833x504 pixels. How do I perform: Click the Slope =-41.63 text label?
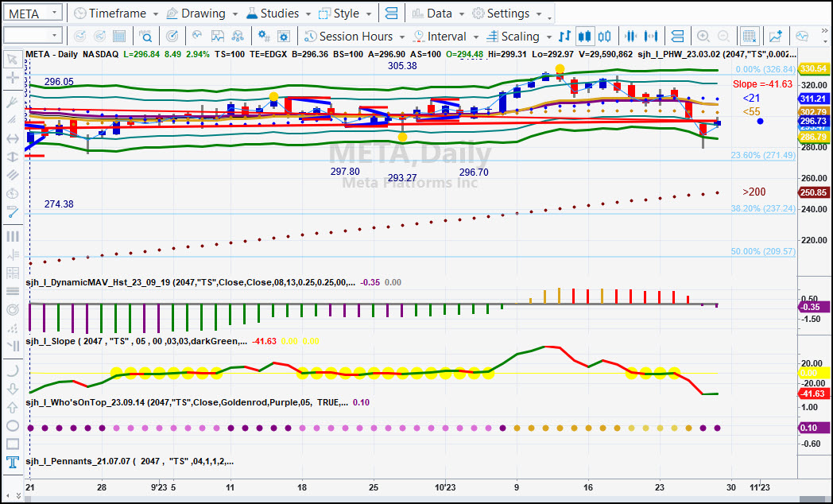click(x=762, y=84)
